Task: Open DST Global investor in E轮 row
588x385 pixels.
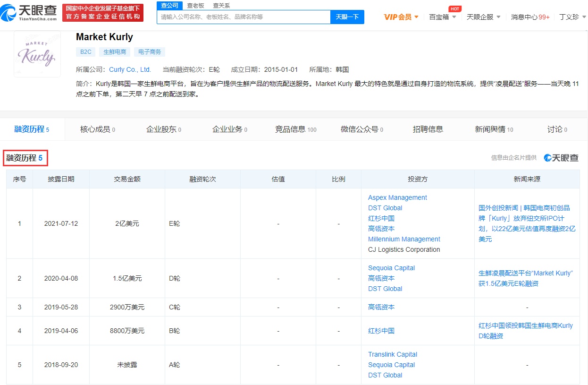Action: 385,208
